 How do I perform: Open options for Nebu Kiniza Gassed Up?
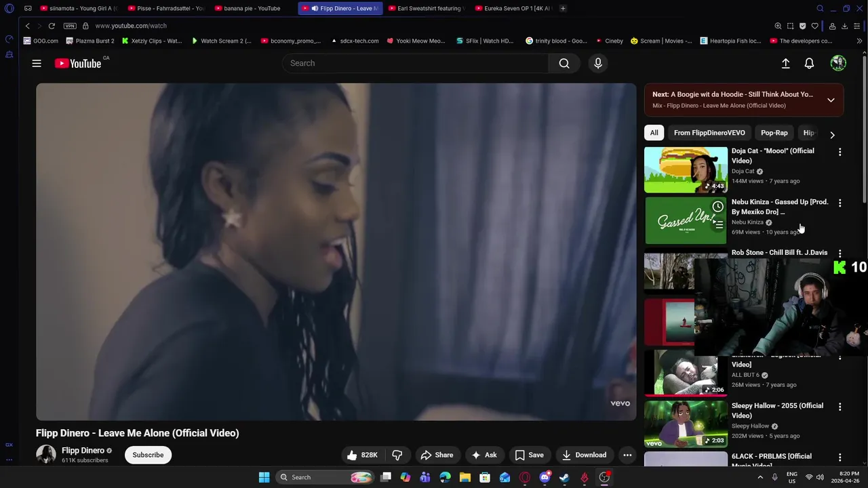pyautogui.click(x=840, y=203)
